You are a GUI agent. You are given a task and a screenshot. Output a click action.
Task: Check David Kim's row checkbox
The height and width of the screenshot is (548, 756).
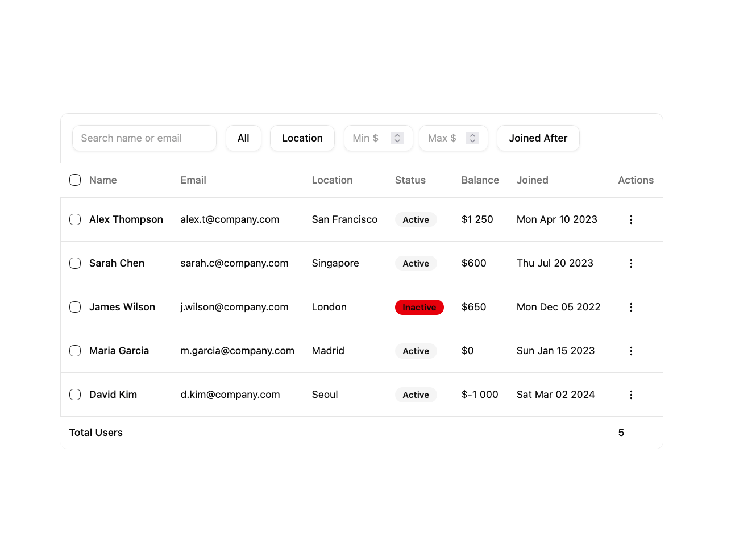[75, 395]
